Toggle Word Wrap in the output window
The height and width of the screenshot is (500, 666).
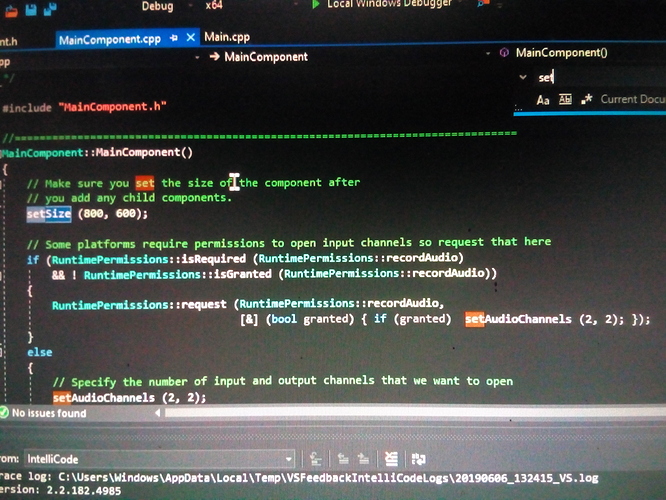point(419,459)
